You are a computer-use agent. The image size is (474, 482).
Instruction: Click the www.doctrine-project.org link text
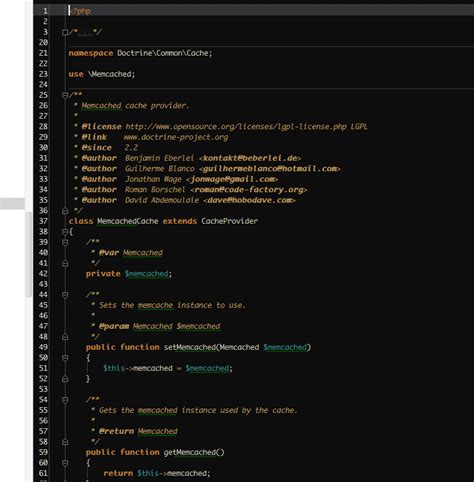[x=176, y=137]
